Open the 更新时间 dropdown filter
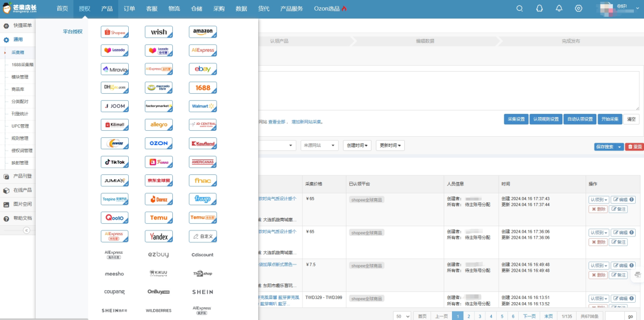 pyautogui.click(x=390, y=146)
